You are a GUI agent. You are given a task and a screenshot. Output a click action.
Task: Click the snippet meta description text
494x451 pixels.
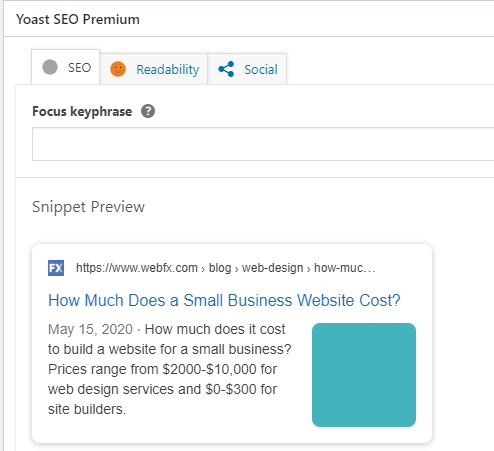click(170, 369)
